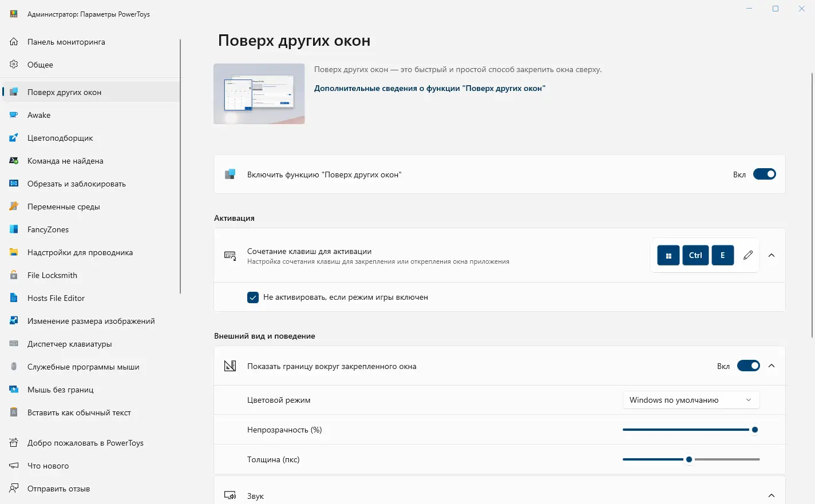Click the speaker icon beside Звук
The height and width of the screenshot is (504, 815).
[x=230, y=496]
